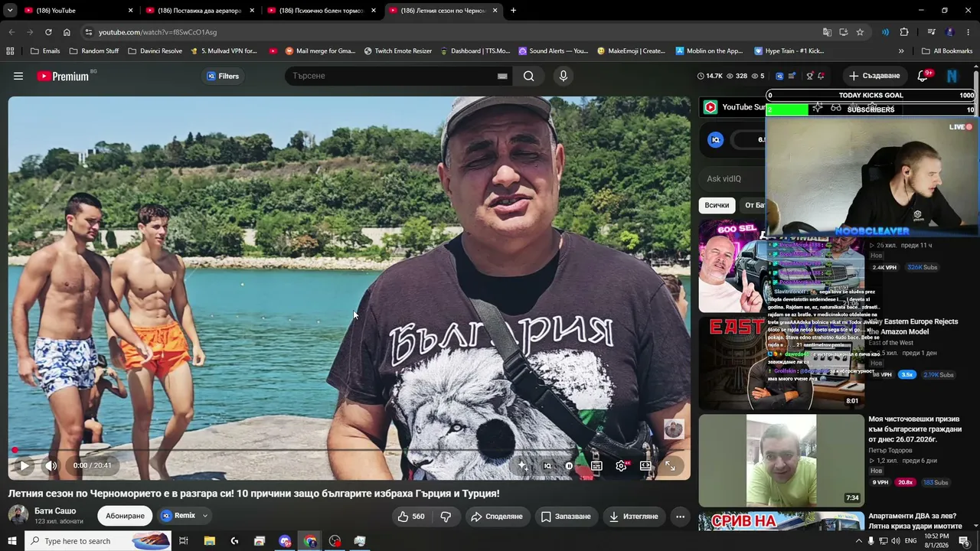
Task: Click the Windows taskbar search box
Action: click(98, 541)
